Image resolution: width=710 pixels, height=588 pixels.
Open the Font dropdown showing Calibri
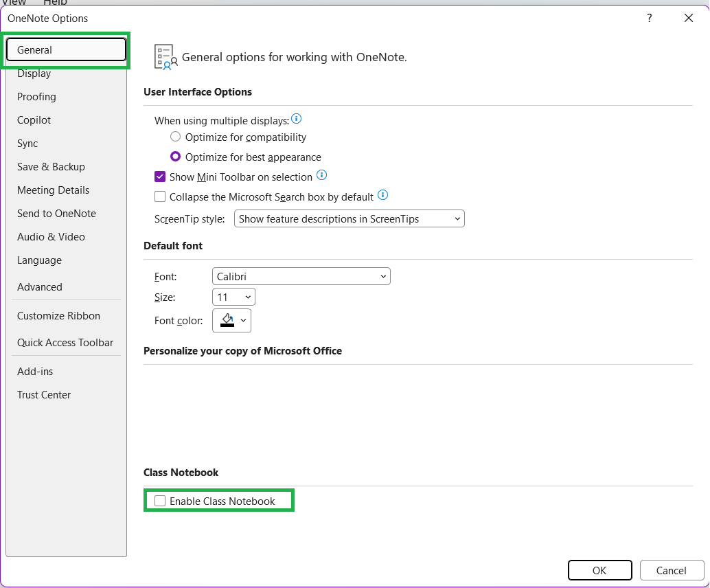click(301, 276)
